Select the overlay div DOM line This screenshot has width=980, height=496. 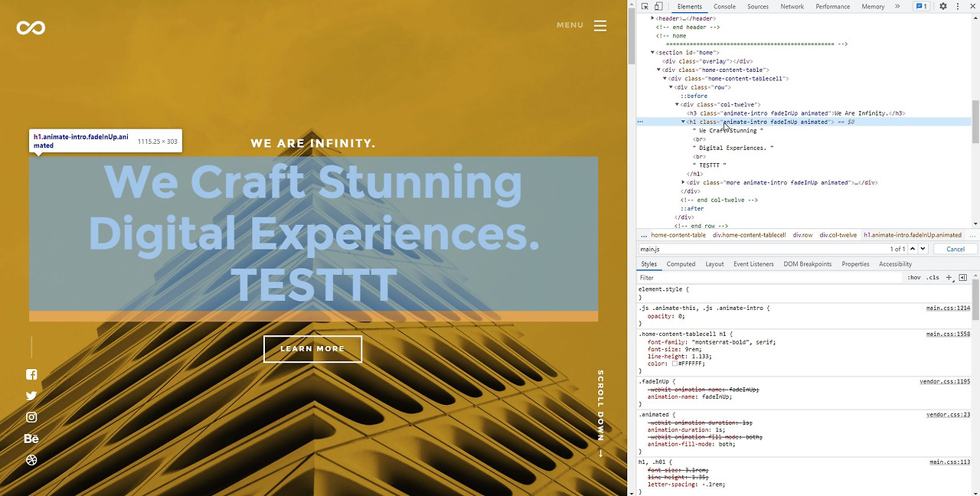click(x=707, y=61)
